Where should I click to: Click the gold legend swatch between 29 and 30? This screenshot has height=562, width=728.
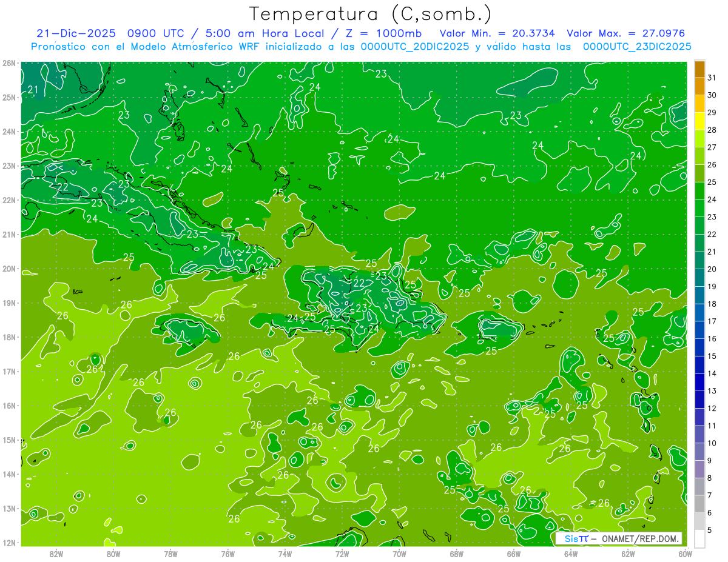[x=699, y=104]
